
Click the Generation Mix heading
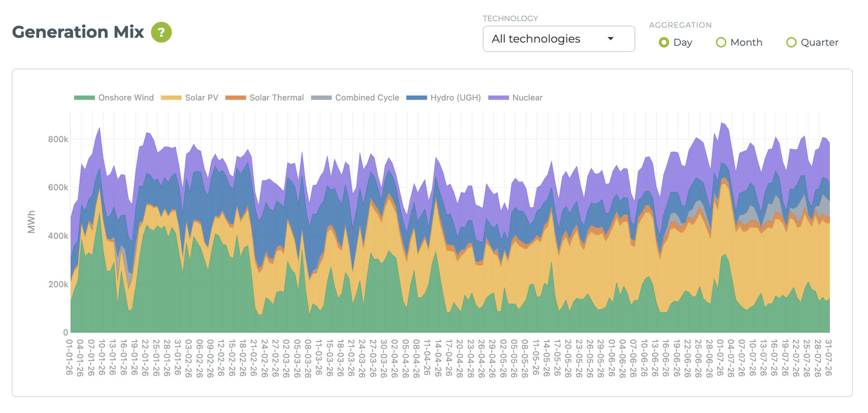[x=78, y=32]
